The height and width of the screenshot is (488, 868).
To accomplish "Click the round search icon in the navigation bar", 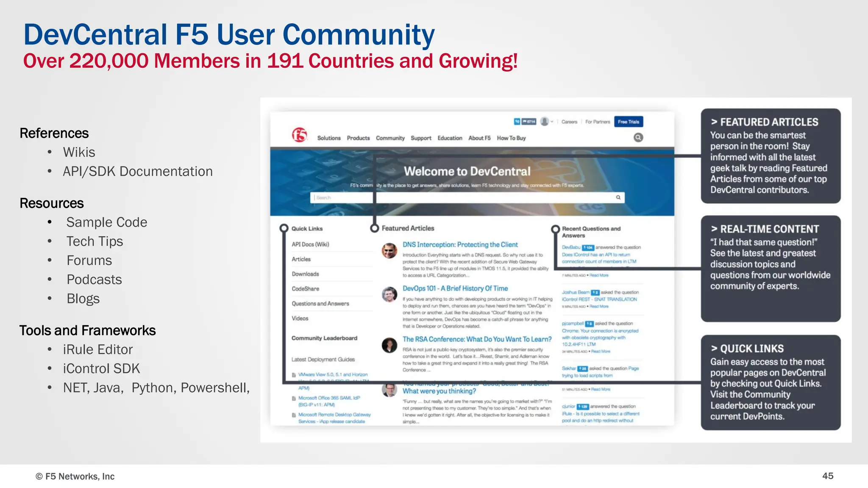I will [x=638, y=138].
